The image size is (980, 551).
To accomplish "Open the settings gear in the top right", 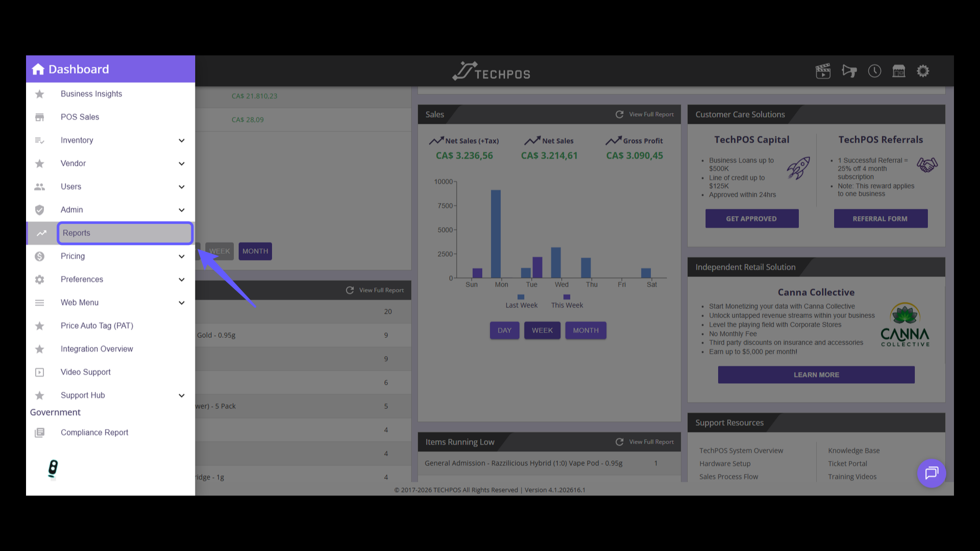I will pyautogui.click(x=923, y=71).
